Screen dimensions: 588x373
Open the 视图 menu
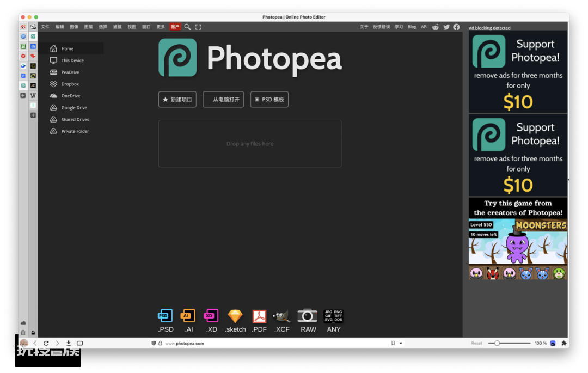(x=132, y=27)
